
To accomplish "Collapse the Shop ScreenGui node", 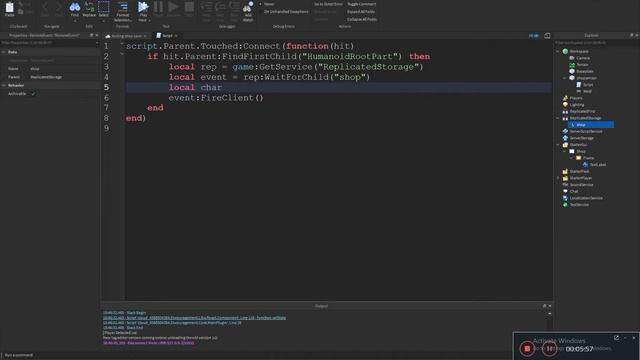I will (x=564, y=151).
